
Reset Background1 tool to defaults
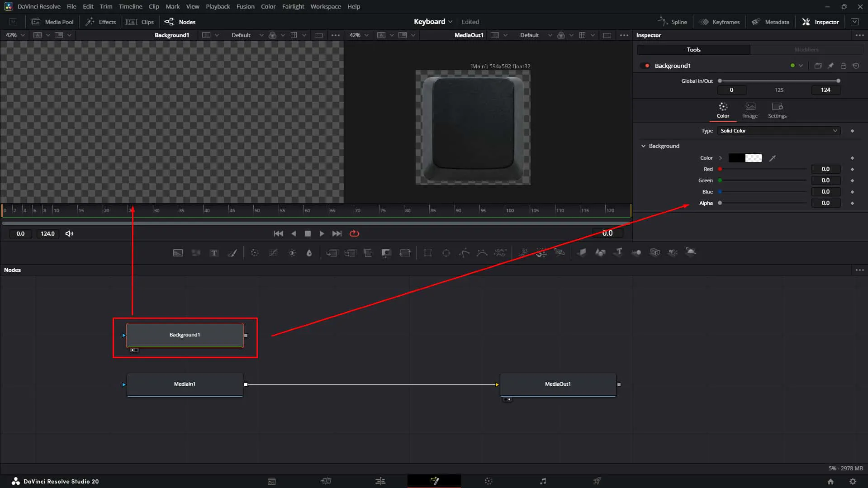pos(856,66)
